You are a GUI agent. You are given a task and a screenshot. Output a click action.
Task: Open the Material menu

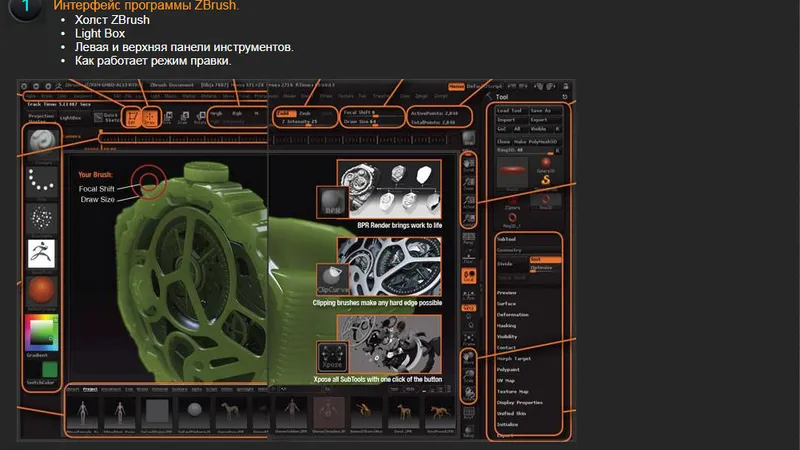(x=209, y=96)
